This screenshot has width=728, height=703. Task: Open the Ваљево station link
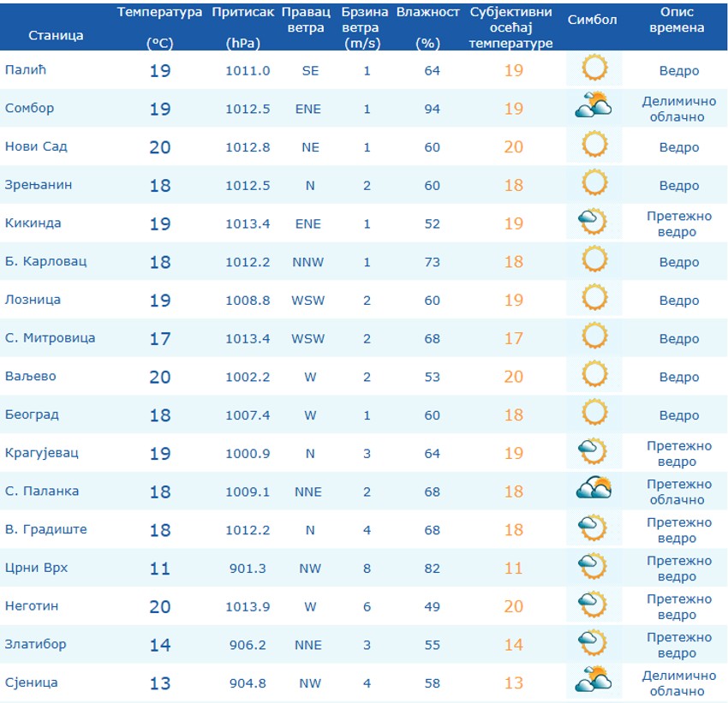[x=30, y=376]
